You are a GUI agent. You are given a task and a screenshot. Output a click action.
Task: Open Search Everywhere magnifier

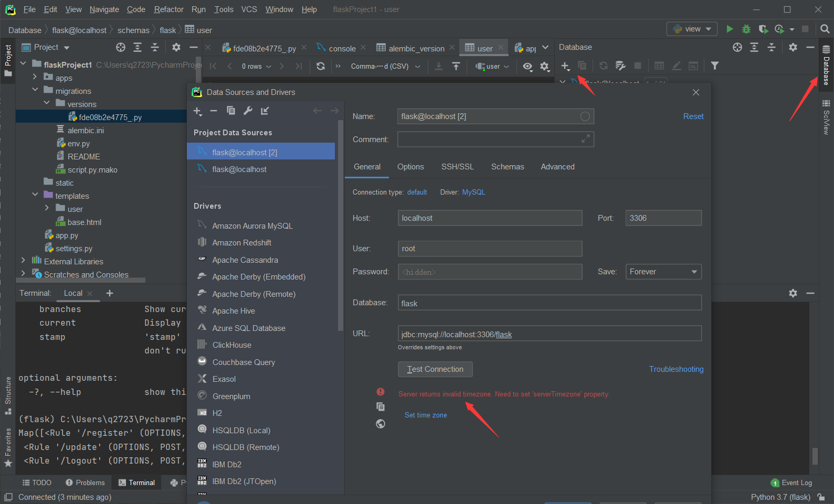tap(825, 29)
